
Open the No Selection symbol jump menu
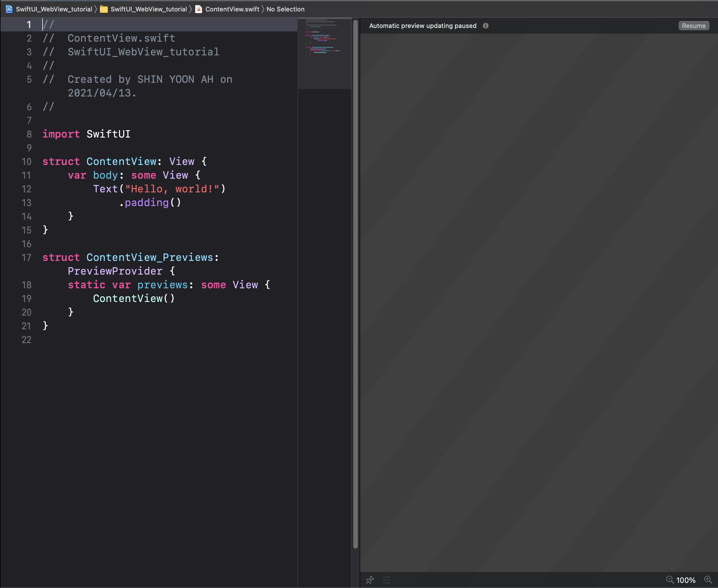[x=285, y=9]
